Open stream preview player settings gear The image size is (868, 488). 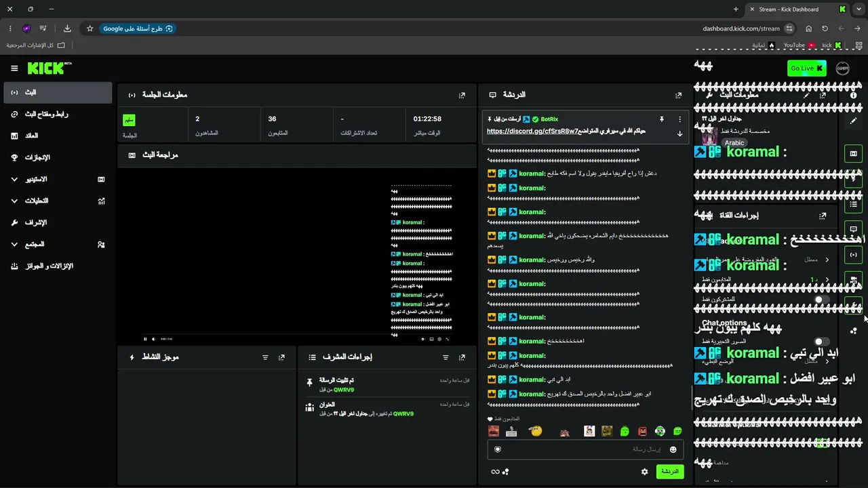[439, 339]
